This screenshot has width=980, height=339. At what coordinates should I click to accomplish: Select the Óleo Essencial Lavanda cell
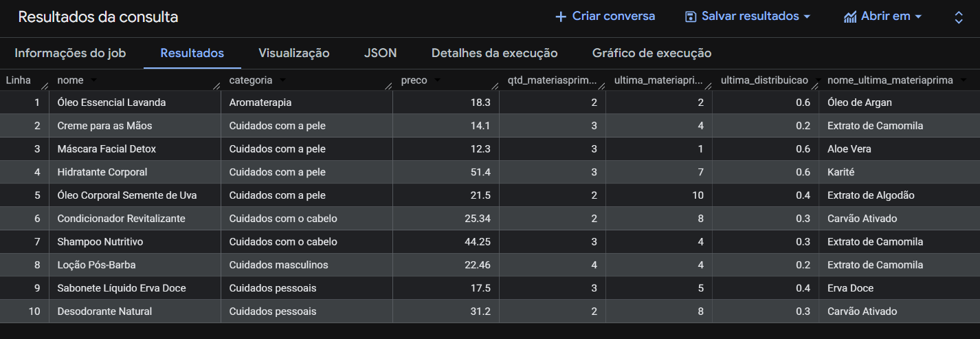[111, 102]
